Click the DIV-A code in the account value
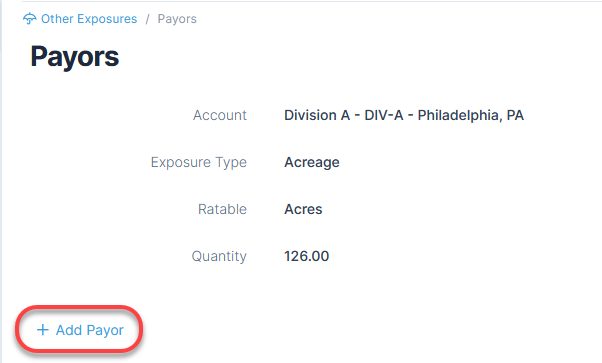602x363 pixels. point(384,115)
